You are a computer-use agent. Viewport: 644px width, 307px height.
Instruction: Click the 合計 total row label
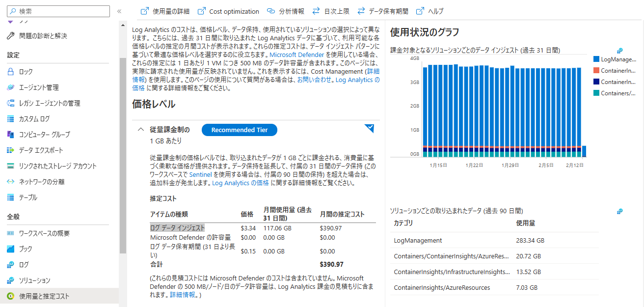tap(156, 264)
